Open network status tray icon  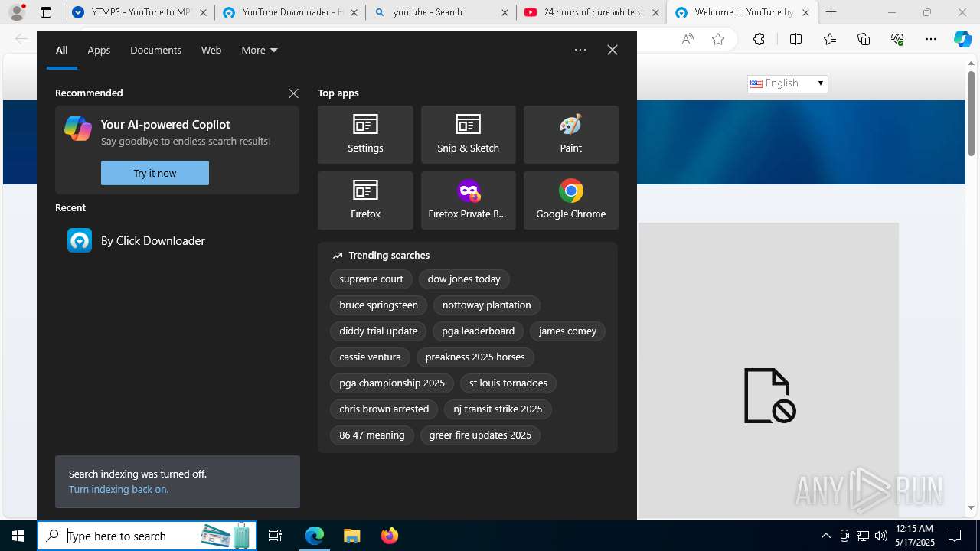point(863,536)
